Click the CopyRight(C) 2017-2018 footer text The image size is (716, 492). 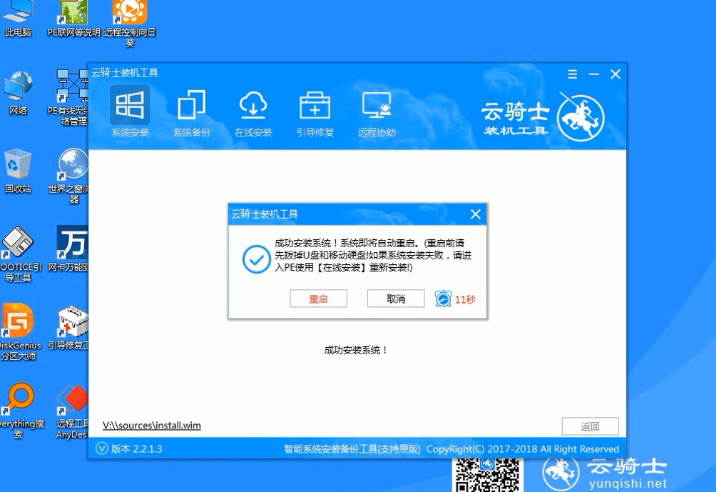tap(522, 449)
